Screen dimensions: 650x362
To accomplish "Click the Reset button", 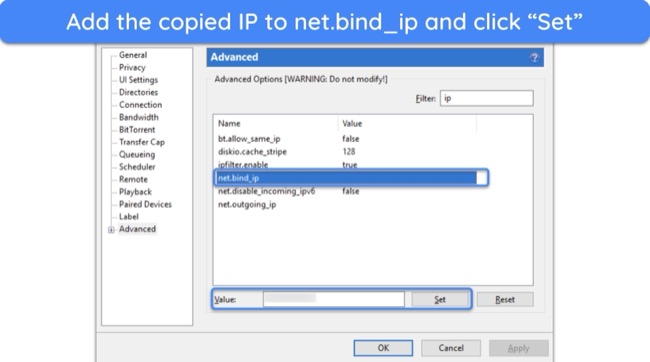I will click(x=505, y=299).
